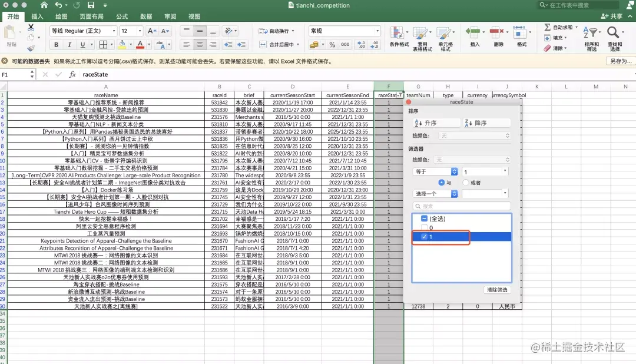Undo the last action

coord(59,5)
